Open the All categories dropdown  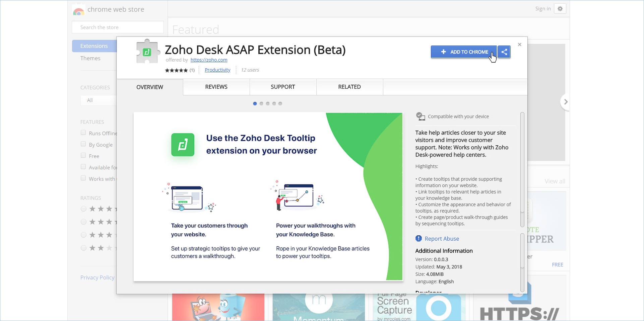[99, 100]
